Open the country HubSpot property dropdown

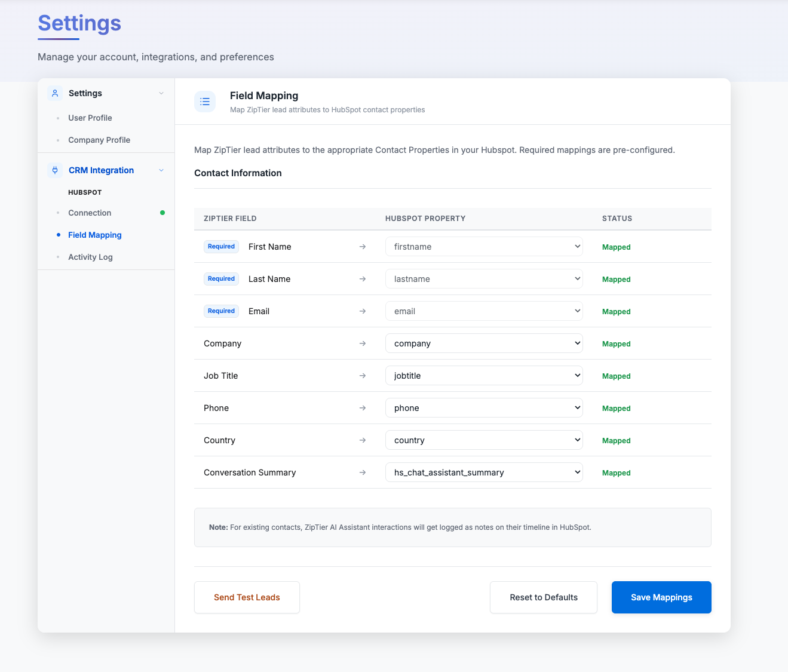(x=484, y=440)
